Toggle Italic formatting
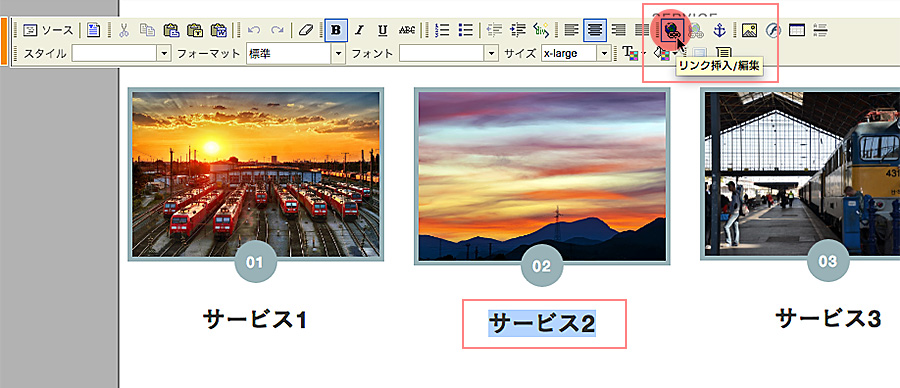 pyautogui.click(x=359, y=30)
